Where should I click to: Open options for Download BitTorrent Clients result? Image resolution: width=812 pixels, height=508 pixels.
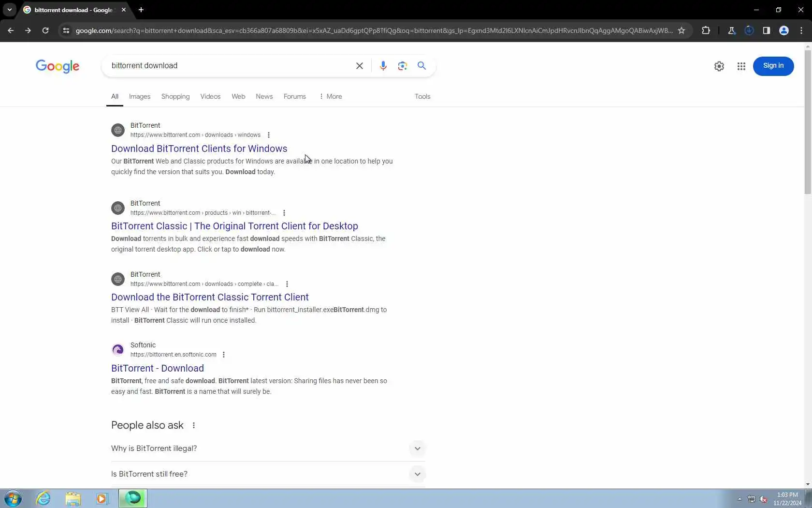coord(269,135)
